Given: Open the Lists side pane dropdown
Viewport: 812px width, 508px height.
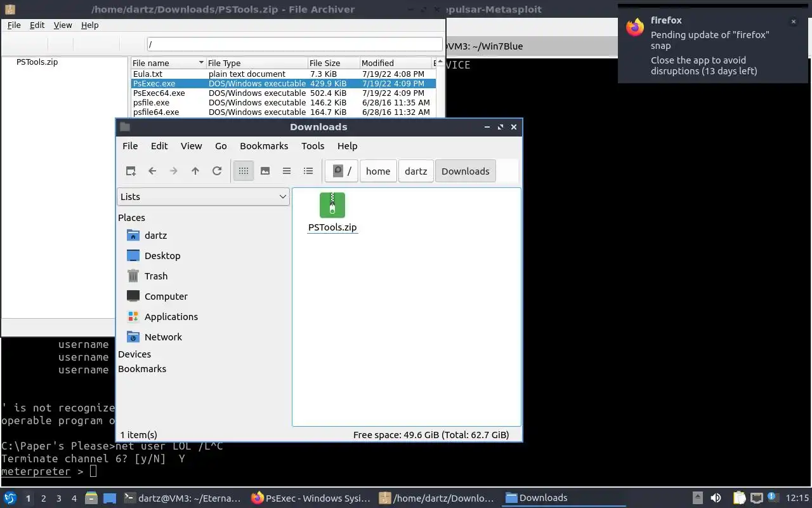Looking at the screenshot, I should click(204, 197).
